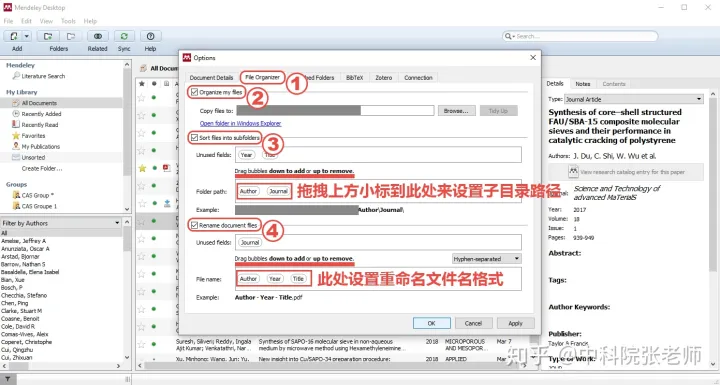Click the read status column header dot
Screen dimensions: 720x385
pos(154,84)
